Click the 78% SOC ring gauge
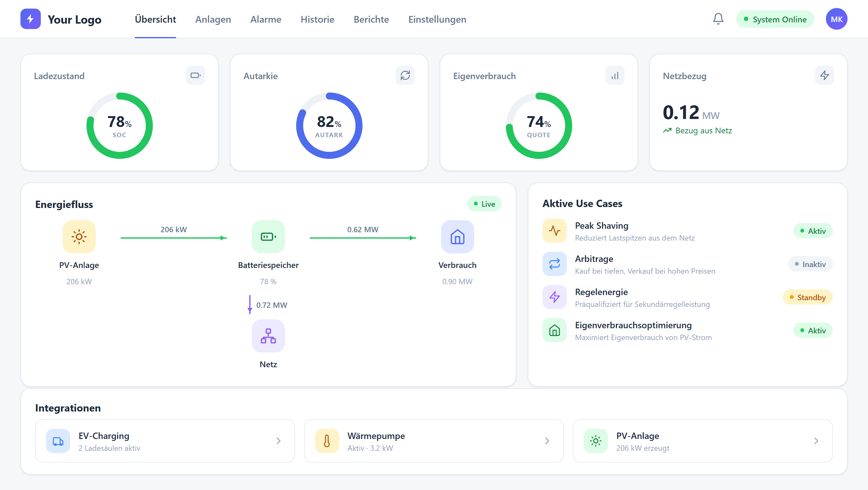This screenshot has width=868, height=490. click(x=120, y=126)
